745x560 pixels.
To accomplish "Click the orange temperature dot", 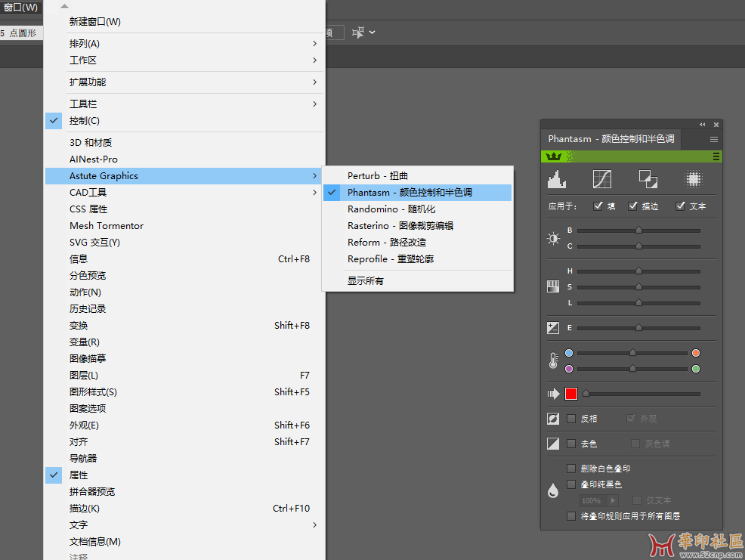I will 696,353.
